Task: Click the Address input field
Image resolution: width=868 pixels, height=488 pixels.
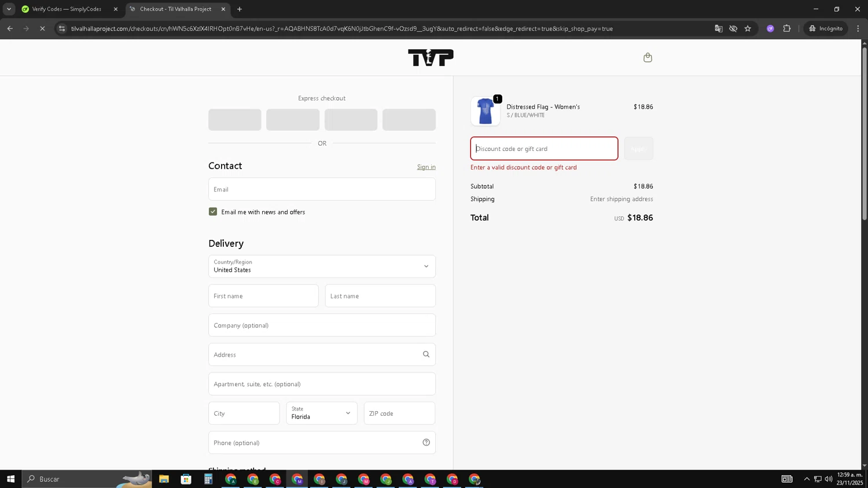Action: tap(322, 354)
